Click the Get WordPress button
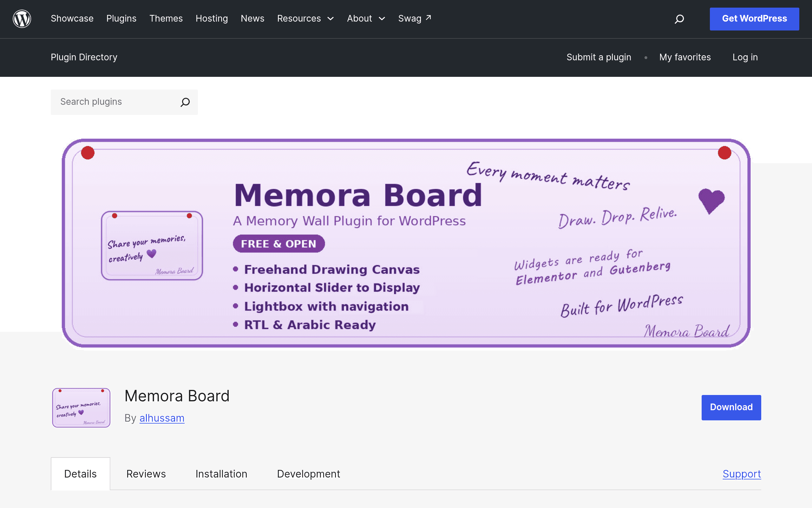The image size is (812, 508). [754, 19]
